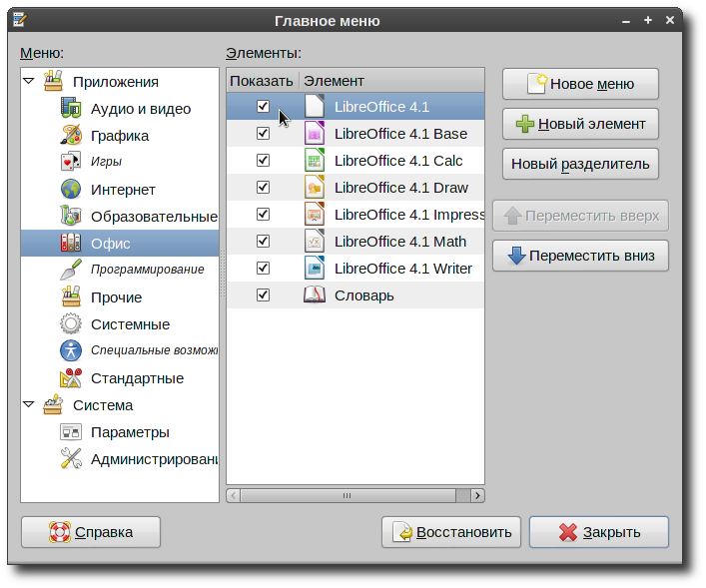
Task: Click the horizontal scrollbar thumb
Action: pos(349,496)
